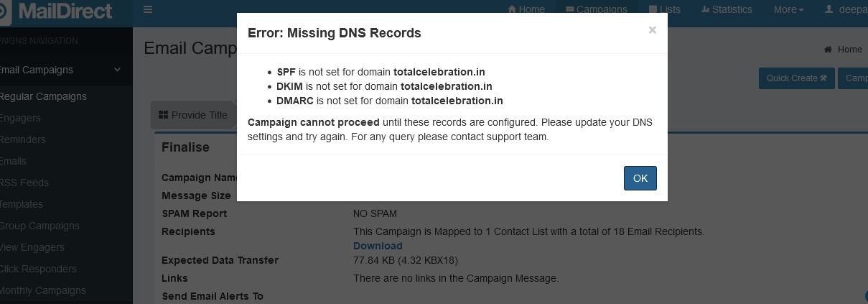
Task: Open Group Campaigns in sidebar
Action: (39, 226)
